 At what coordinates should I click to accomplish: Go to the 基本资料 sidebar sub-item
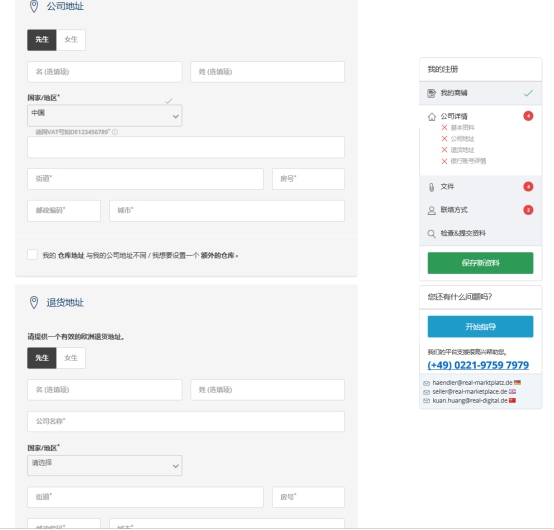coord(462,128)
